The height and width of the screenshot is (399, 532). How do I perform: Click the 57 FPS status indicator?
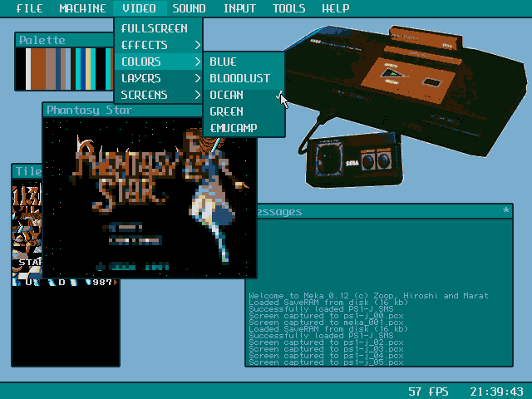click(428, 392)
